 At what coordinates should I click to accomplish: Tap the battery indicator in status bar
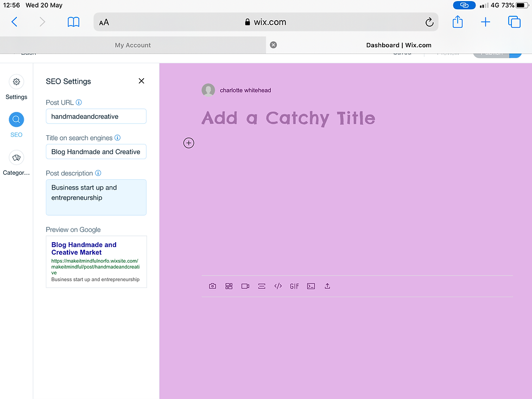[522, 5]
